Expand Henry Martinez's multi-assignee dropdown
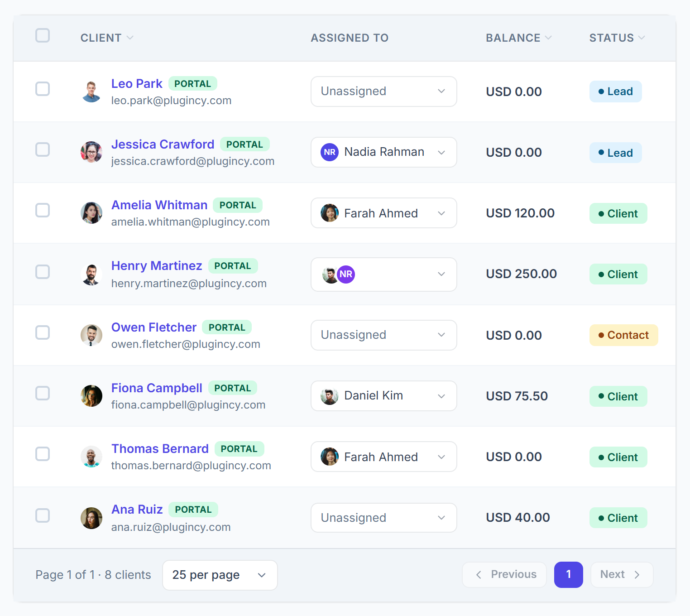 [x=384, y=274]
